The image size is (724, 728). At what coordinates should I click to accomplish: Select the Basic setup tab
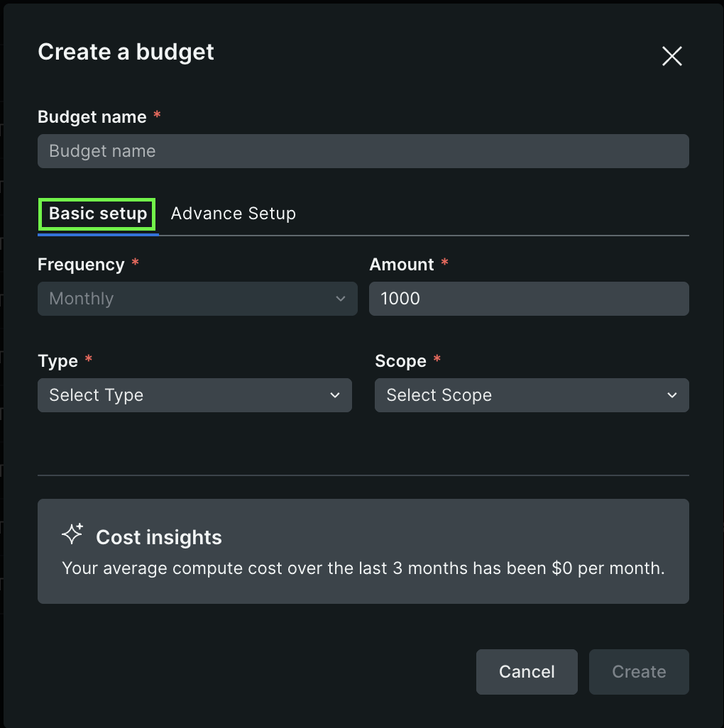[x=97, y=213]
